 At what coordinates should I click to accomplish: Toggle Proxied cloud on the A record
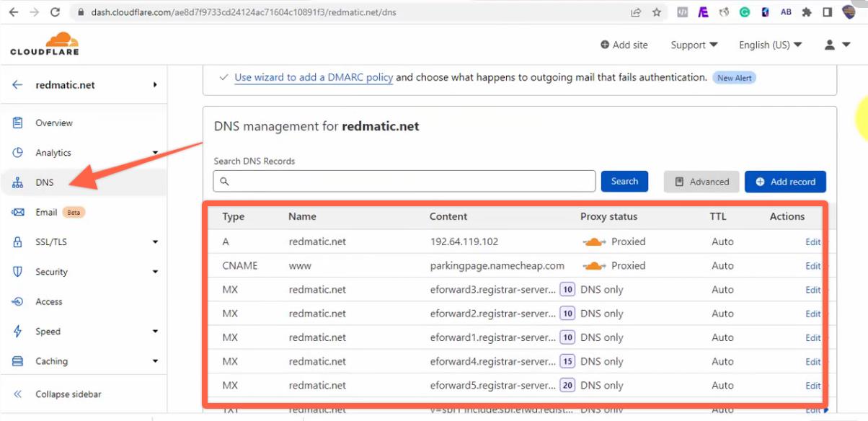pos(595,241)
